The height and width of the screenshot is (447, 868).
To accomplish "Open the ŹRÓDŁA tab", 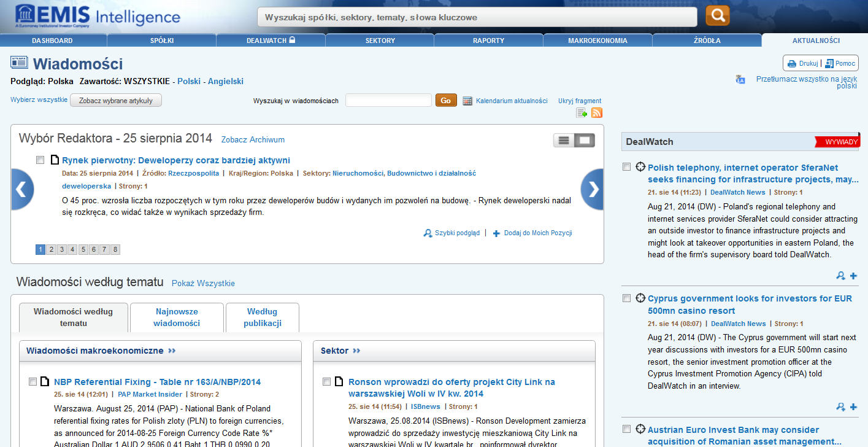I will [707, 41].
